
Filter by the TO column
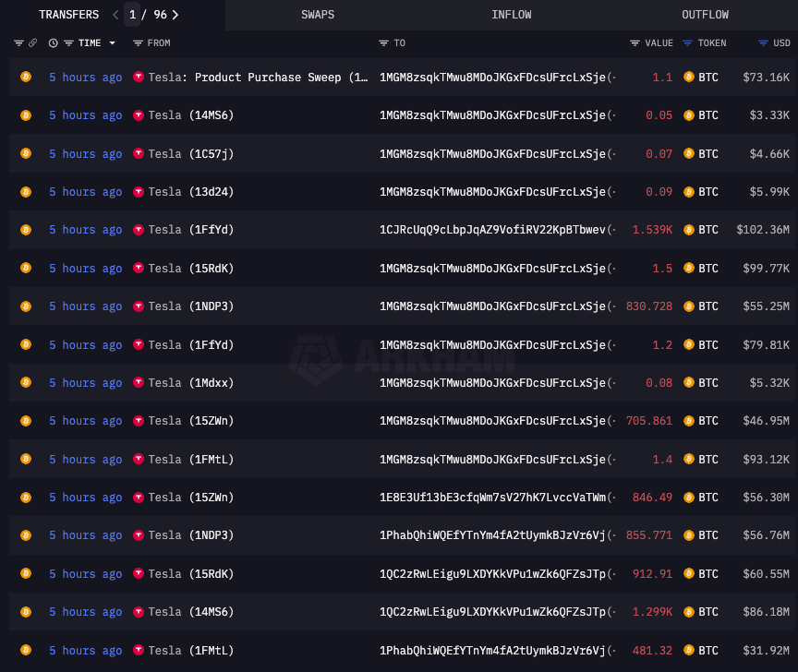[x=383, y=43]
